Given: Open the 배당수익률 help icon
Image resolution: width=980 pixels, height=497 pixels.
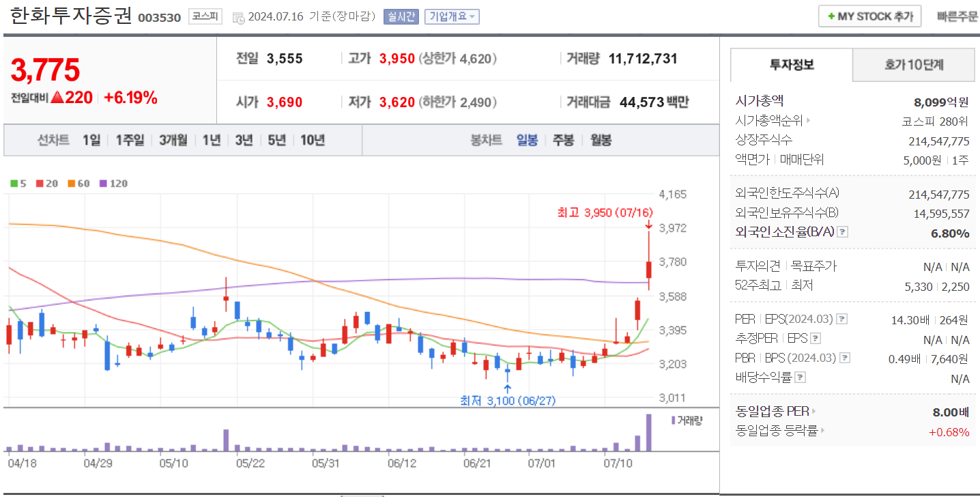Looking at the screenshot, I should tap(801, 377).
